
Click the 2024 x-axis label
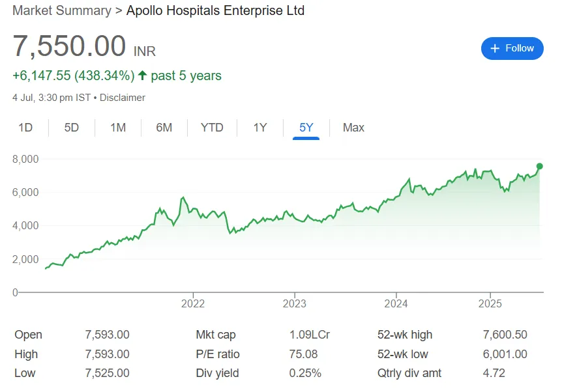[396, 303]
